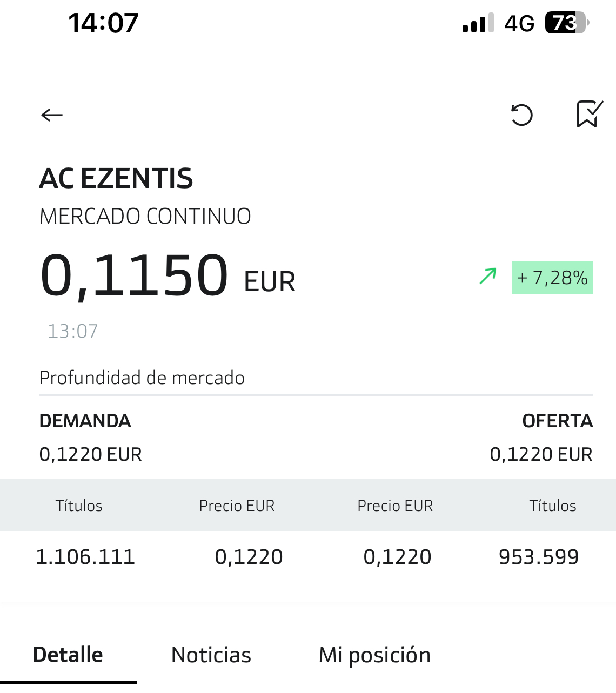The image size is (616, 693).
Task: Tap the back arrow icon
Action: pyautogui.click(x=52, y=115)
